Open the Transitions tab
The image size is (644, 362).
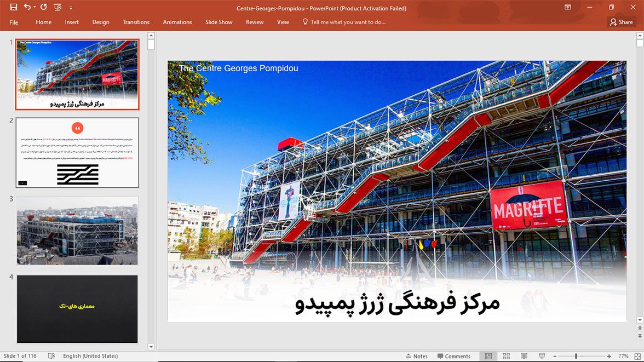136,22
